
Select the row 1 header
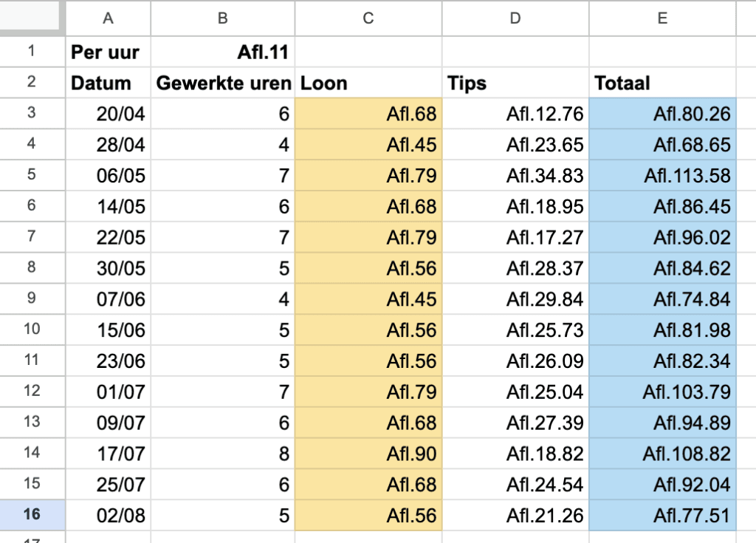[32, 52]
